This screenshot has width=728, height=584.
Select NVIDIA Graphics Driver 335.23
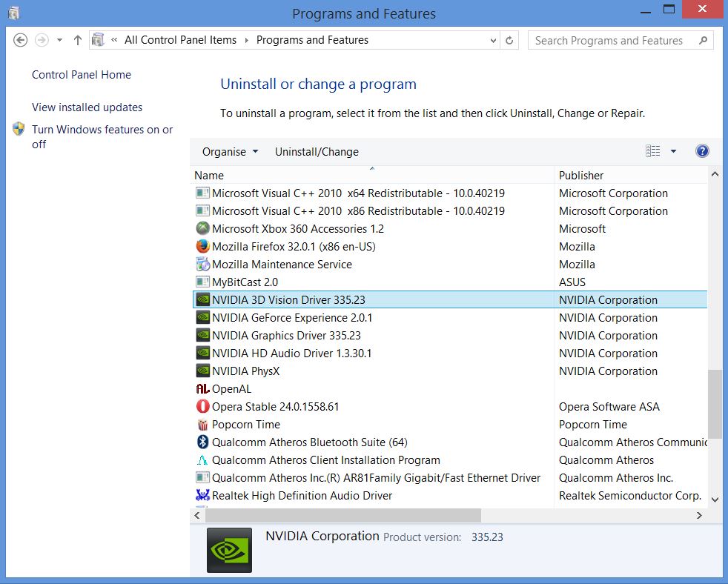286,335
